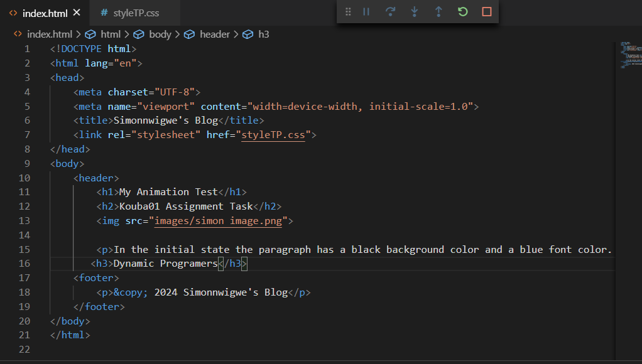Viewport: 642px width, 364px height.
Task: Click line number 16 in gutter
Action: pos(24,264)
